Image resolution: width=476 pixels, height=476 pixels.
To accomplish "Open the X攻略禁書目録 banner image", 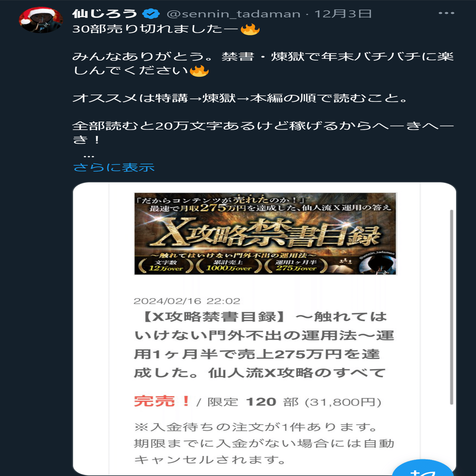I will (265, 234).
